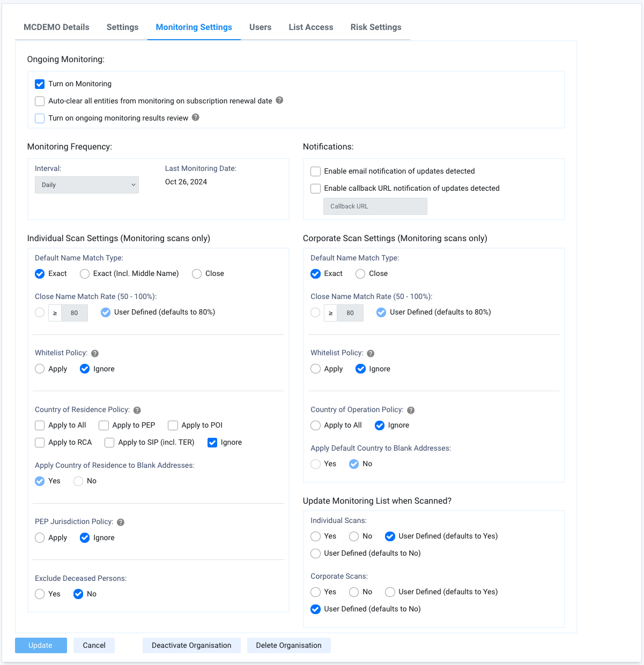Select Yes for Exclude Deceased Persons
Screen dimensions: 644x665
[40, 594]
